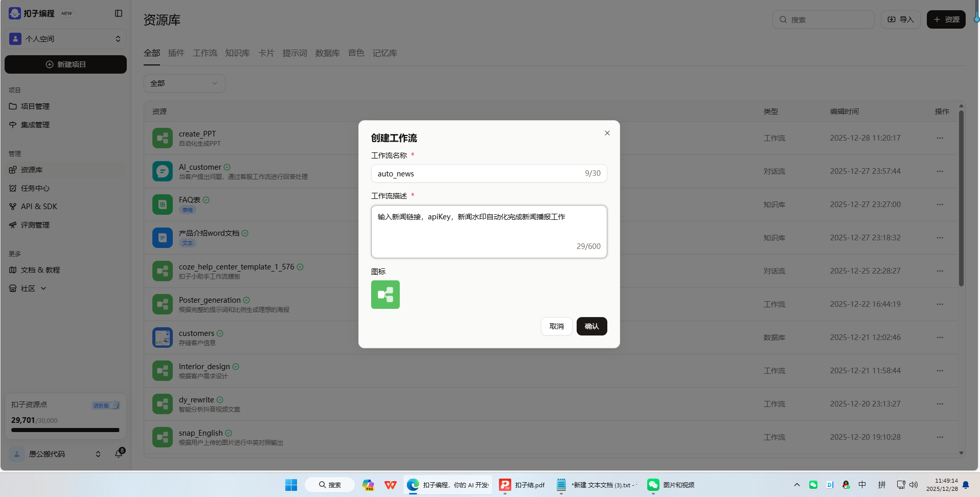Select the 任务中心 sidebar item
Screen dimensions: 980x497
coord(35,188)
